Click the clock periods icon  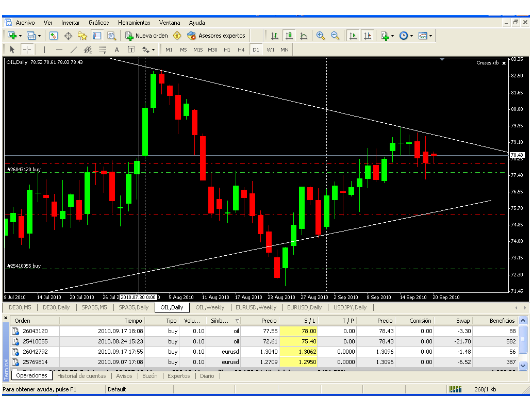pos(404,36)
